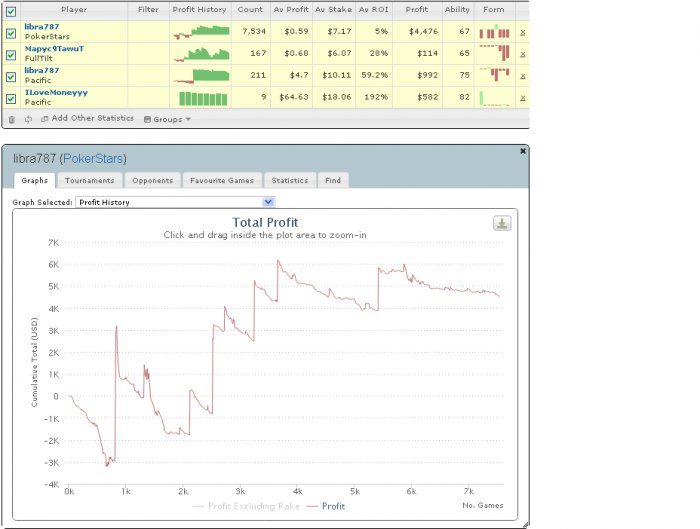This screenshot has width=700, height=529.
Task: Toggle the Profit legend series
Action: 326,506
